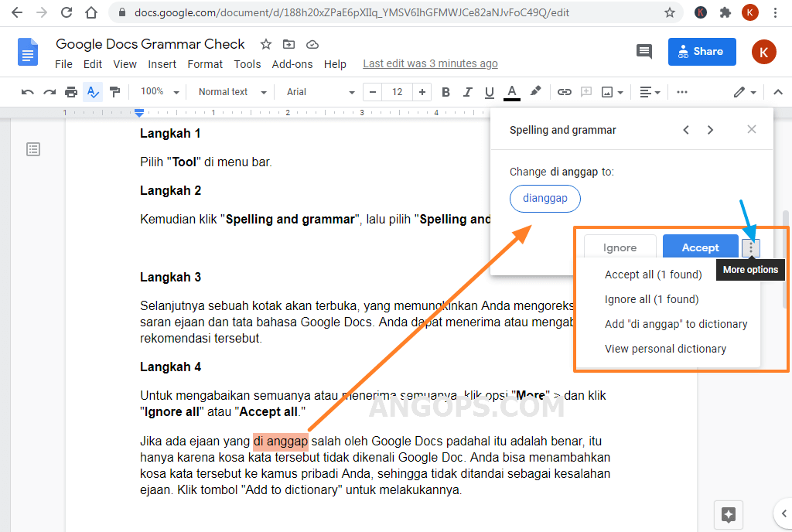The height and width of the screenshot is (532, 792).
Task: Click the browser back arrow
Action: pos(17,12)
